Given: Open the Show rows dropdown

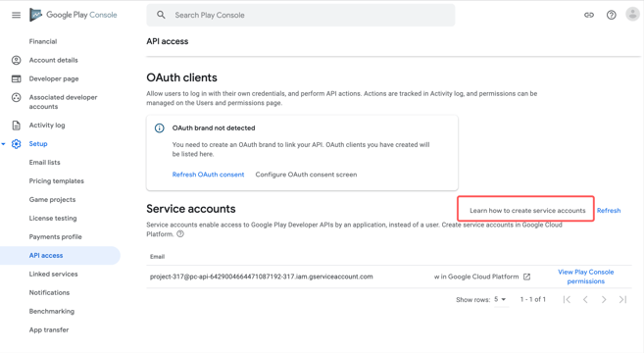Looking at the screenshot, I should pos(500,299).
